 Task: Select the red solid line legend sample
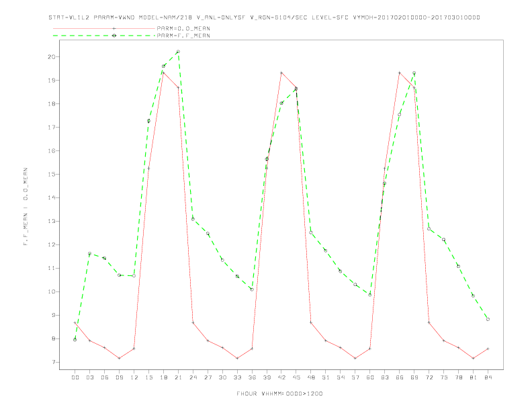[104, 28]
